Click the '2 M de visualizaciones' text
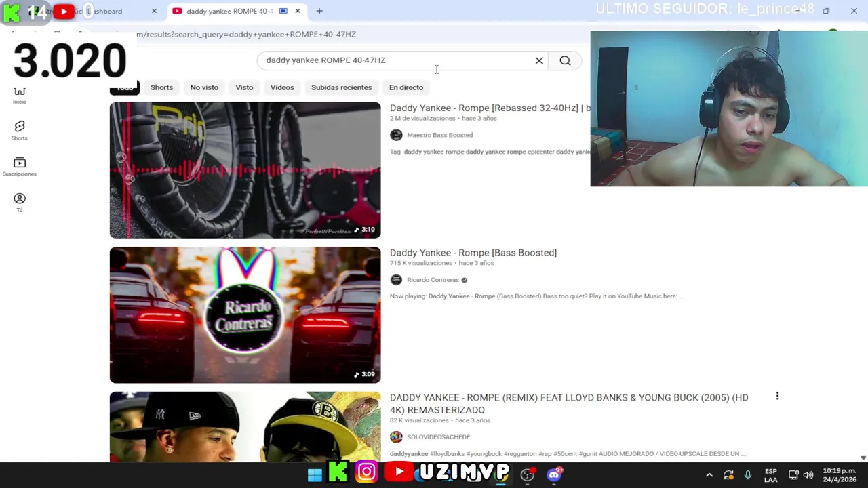Screen dimensions: 868x488 422,118
